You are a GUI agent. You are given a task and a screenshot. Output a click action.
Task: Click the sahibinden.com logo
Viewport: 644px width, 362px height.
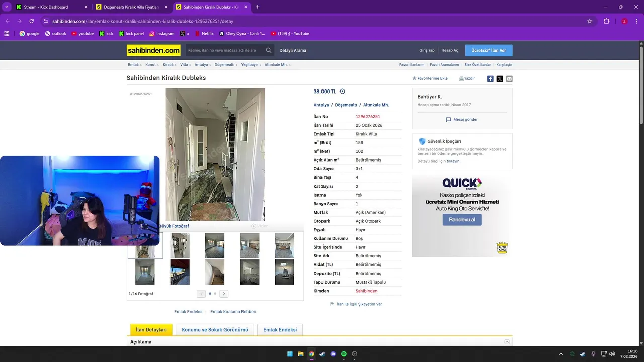153,50
